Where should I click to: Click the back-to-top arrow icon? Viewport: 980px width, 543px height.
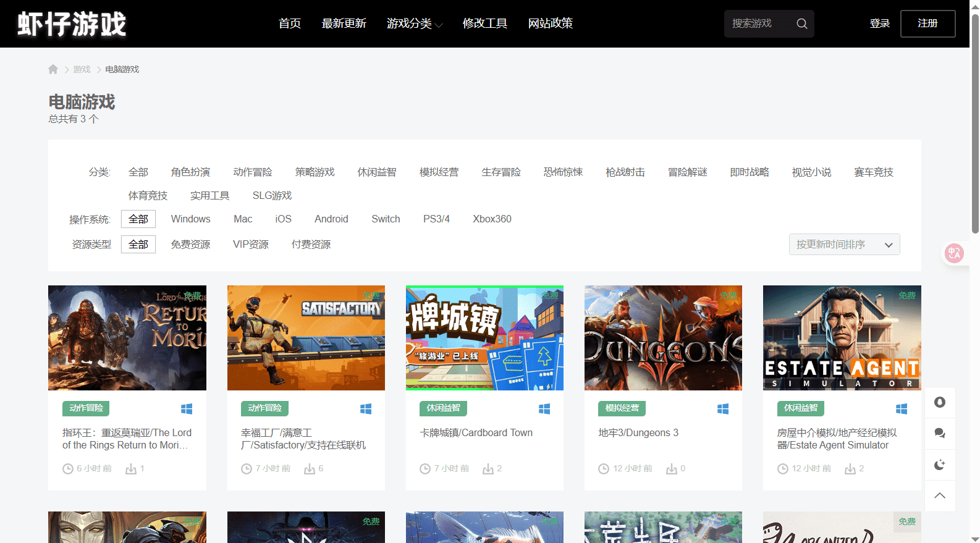click(x=940, y=495)
